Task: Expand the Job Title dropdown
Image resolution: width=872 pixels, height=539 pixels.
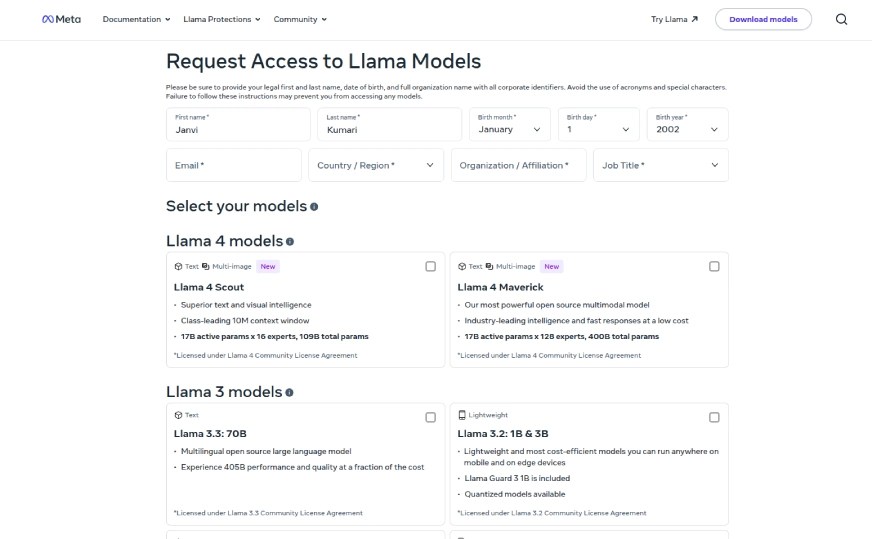Action: point(661,165)
